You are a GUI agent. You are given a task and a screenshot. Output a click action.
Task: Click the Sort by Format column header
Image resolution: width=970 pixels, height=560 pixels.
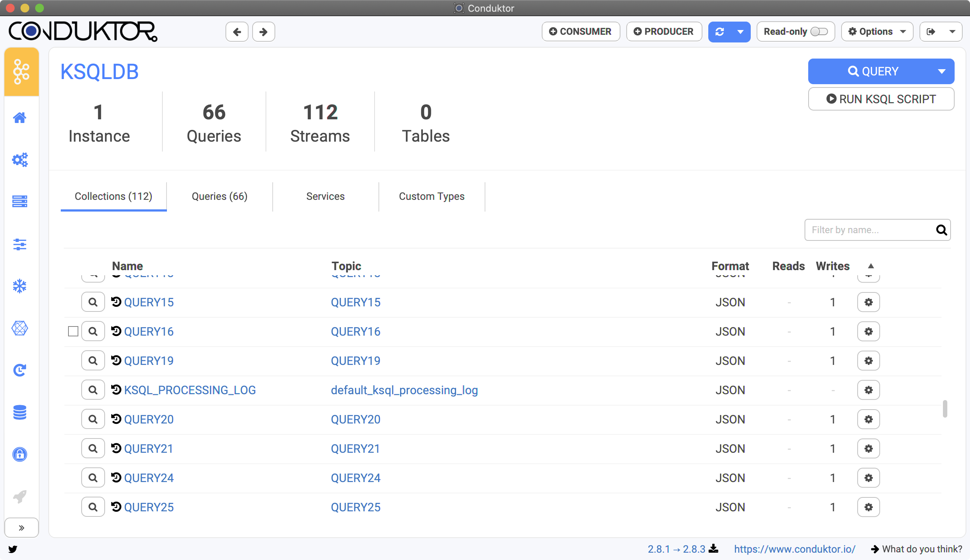click(730, 266)
